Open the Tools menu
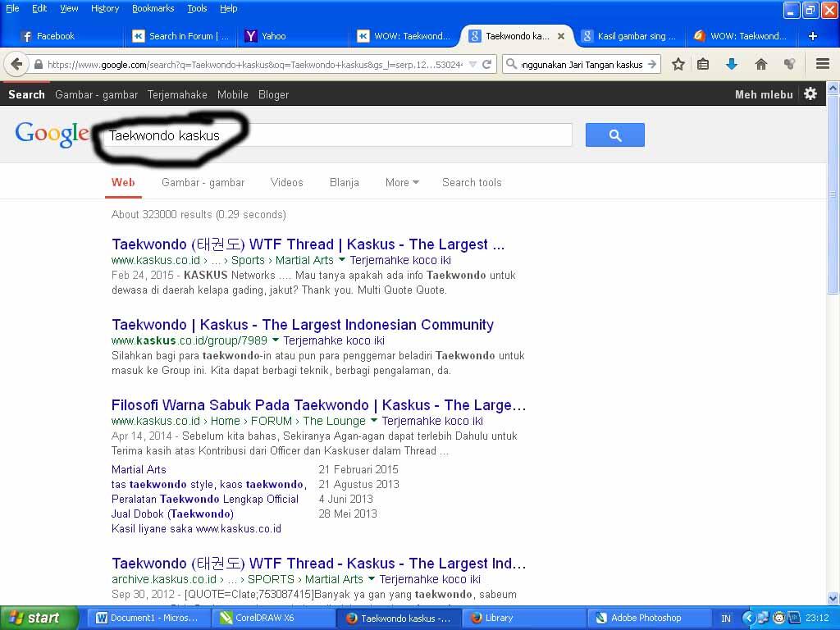Image resolution: width=840 pixels, height=630 pixels. (197, 8)
